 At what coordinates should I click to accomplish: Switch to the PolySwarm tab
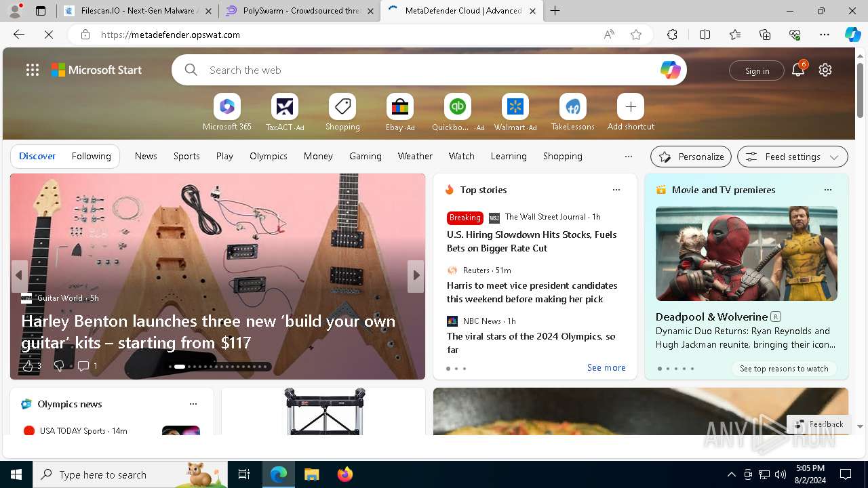[x=300, y=11]
